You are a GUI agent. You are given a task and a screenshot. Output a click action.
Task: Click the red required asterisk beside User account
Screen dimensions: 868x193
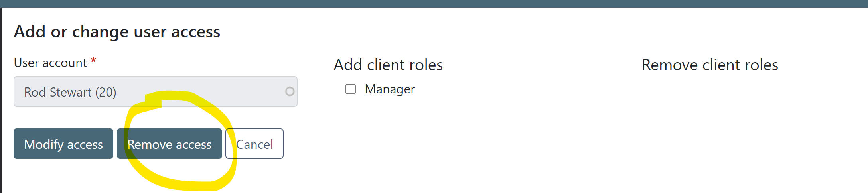point(93,61)
